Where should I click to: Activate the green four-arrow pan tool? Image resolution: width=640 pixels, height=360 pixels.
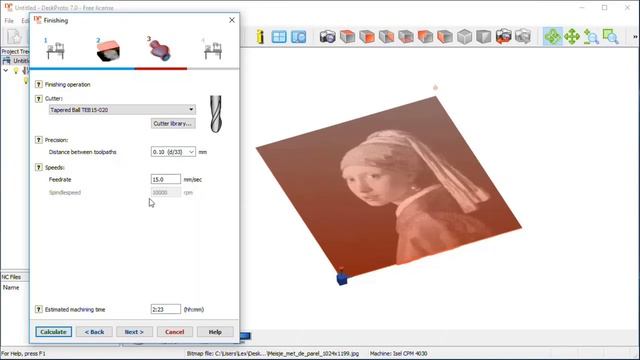pyautogui.click(x=572, y=37)
